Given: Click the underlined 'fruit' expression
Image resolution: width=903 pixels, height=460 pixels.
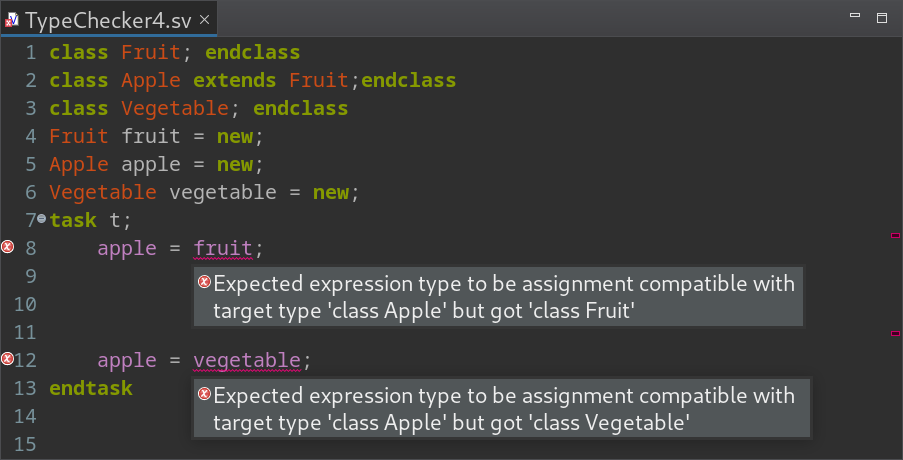Looking at the screenshot, I should [223, 248].
